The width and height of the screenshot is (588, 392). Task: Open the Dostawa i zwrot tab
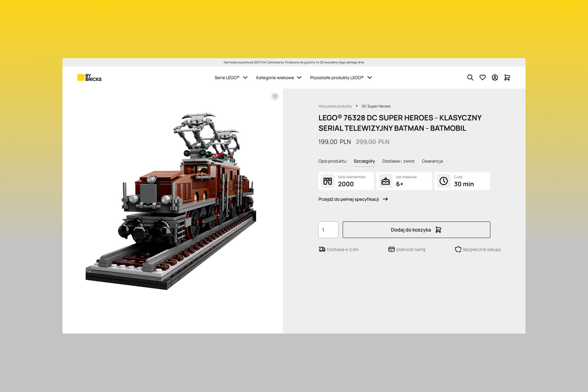click(398, 161)
